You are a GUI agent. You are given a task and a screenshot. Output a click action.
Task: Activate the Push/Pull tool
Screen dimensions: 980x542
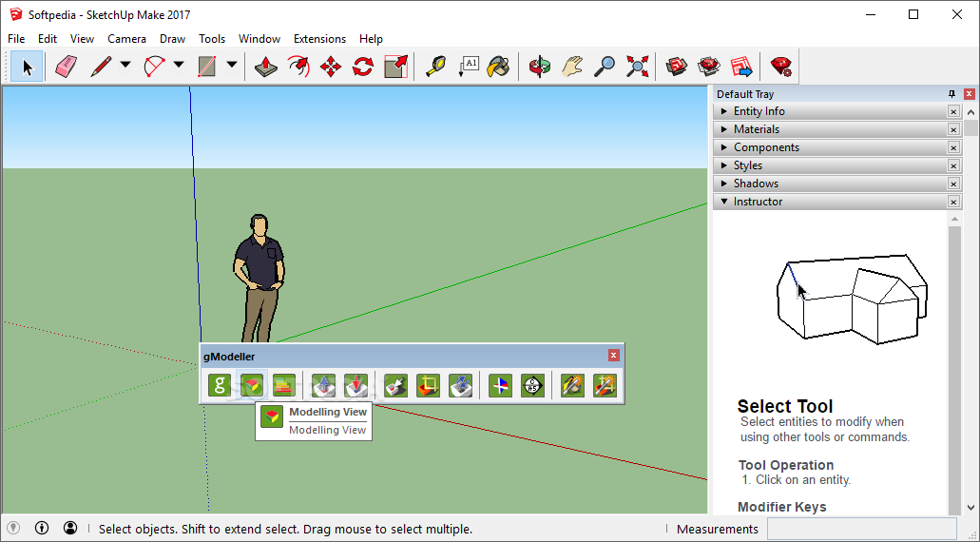tap(265, 67)
